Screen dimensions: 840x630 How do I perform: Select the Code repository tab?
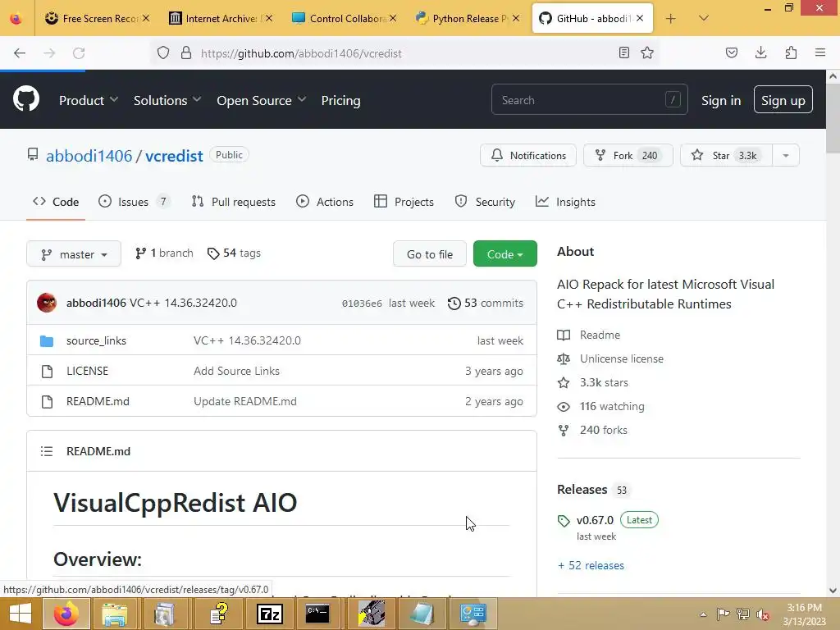pyautogui.click(x=56, y=202)
